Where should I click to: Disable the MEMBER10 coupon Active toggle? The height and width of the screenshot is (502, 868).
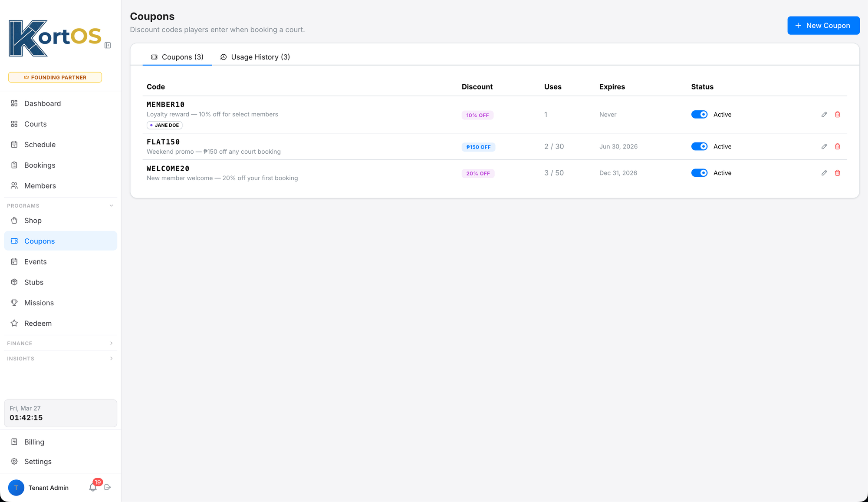699,115
